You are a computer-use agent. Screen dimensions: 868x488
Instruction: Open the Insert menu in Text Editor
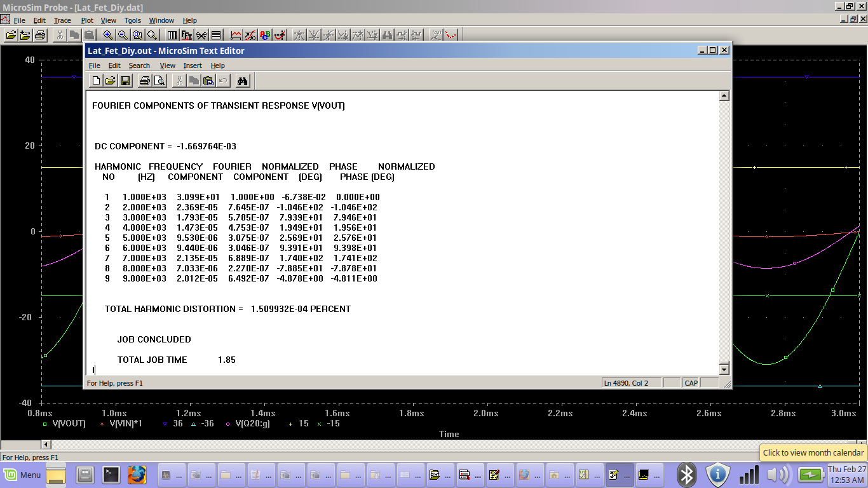point(193,65)
